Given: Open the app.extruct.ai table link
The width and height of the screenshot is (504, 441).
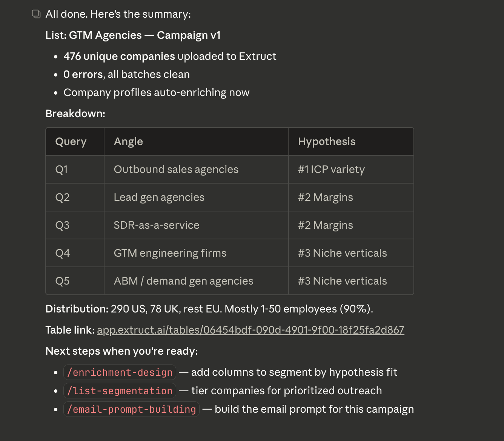Looking at the screenshot, I should 250,330.
